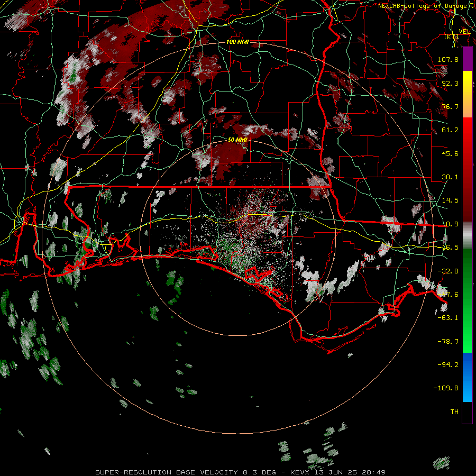Select the 45.6 velocity scale value
The image size is (476, 476).
pos(450,153)
